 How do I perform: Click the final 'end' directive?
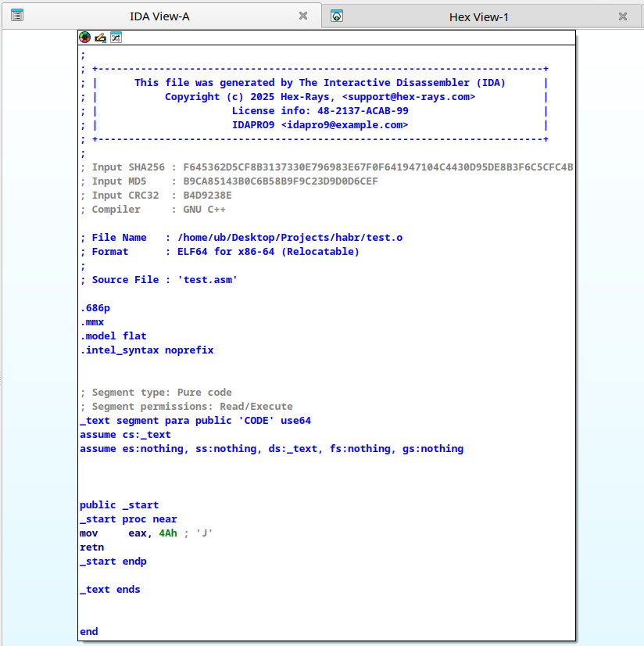(89, 632)
